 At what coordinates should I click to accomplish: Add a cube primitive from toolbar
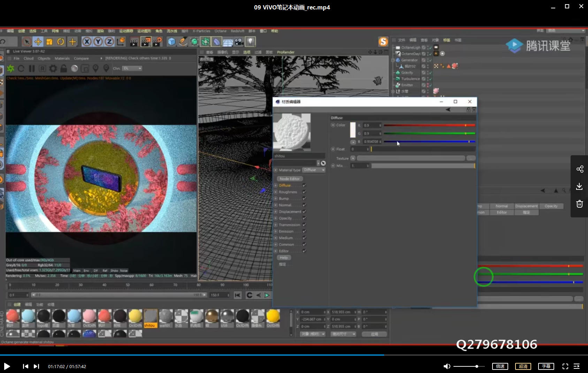171,42
